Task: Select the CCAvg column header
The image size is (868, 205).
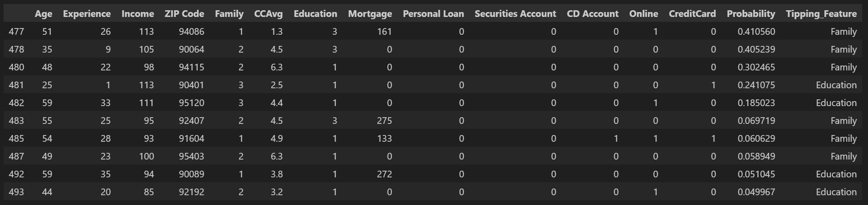Action: click(268, 14)
